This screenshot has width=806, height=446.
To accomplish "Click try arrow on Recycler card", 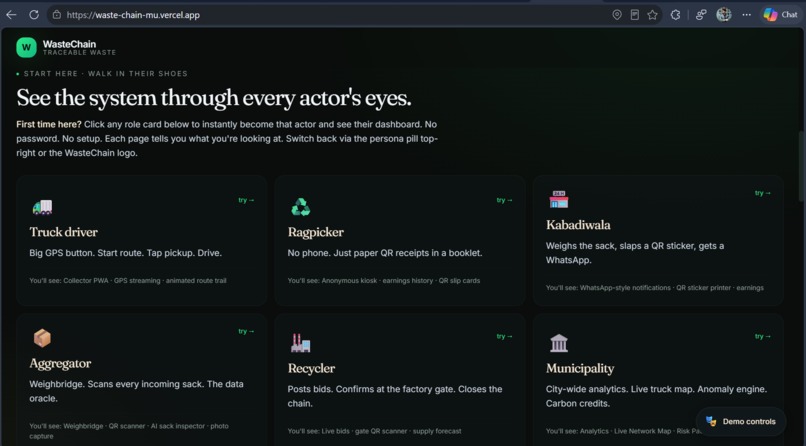I will click(504, 337).
